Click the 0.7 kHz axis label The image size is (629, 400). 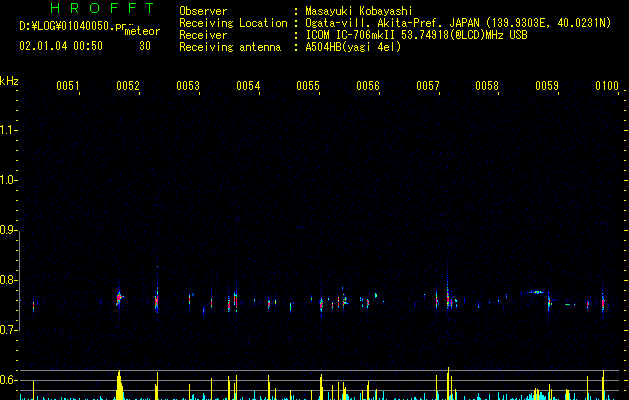tap(8, 330)
